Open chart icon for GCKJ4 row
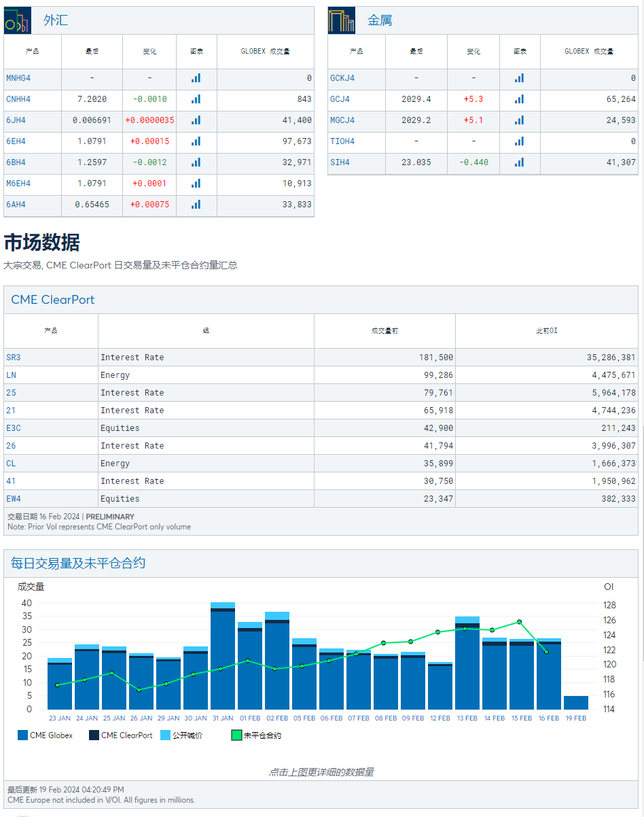 point(519,78)
